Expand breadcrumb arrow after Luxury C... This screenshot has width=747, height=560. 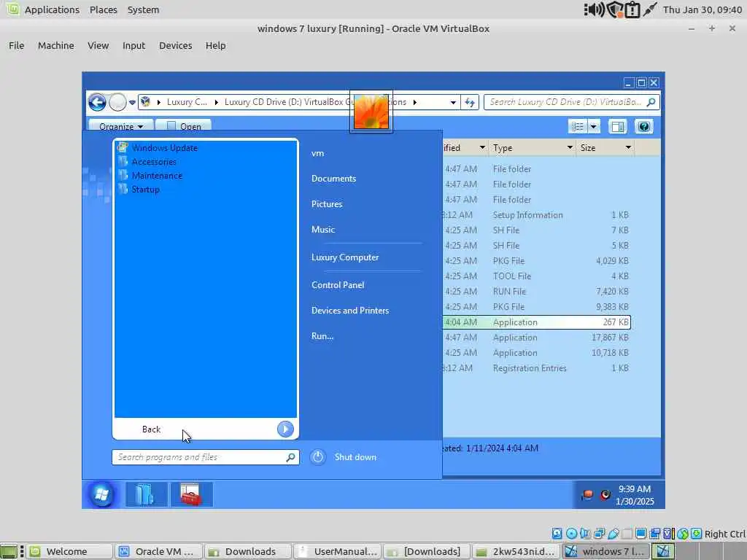[x=216, y=102]
